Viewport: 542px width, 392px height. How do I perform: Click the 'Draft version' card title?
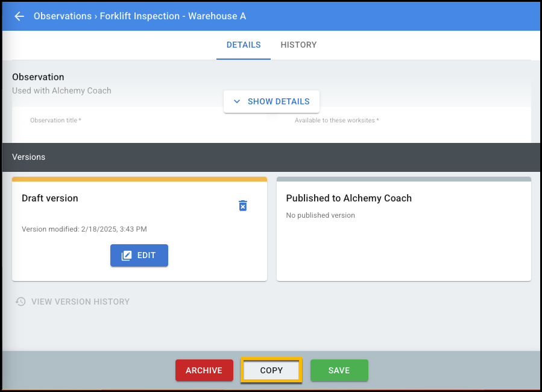pos(50,198)
